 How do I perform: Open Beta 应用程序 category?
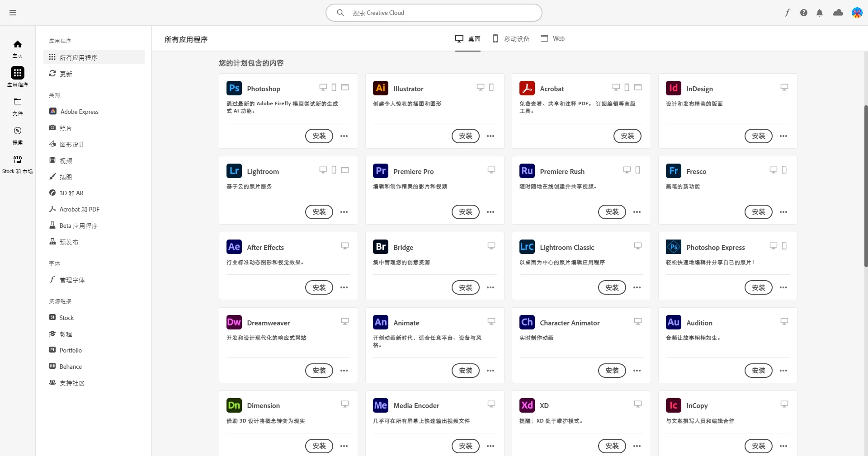coord(94,226)
